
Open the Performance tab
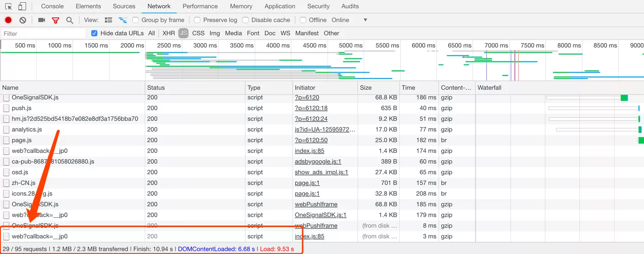point(200,6)
